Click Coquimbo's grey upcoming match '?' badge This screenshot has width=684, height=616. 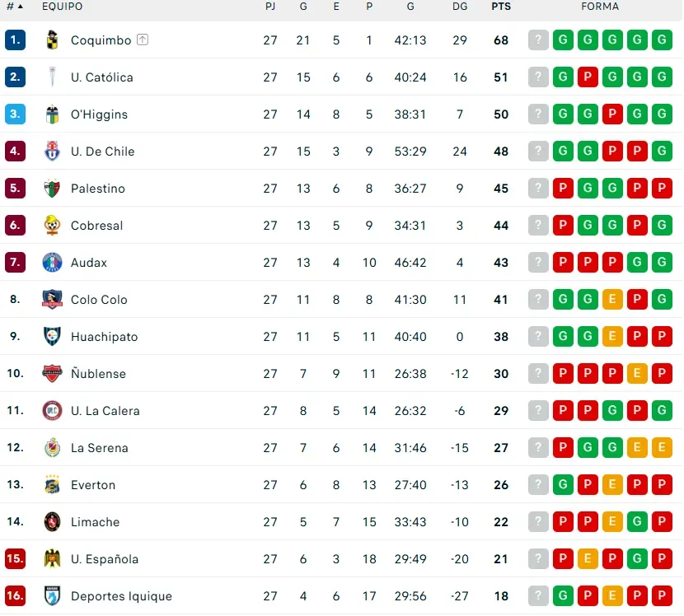coord(538,40)
